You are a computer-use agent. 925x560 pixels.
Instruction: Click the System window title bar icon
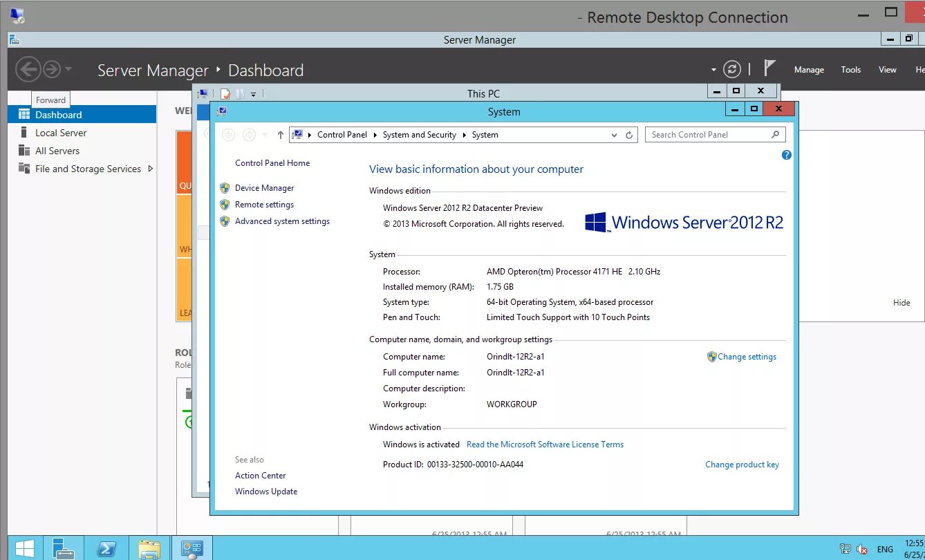pos(221,111)
